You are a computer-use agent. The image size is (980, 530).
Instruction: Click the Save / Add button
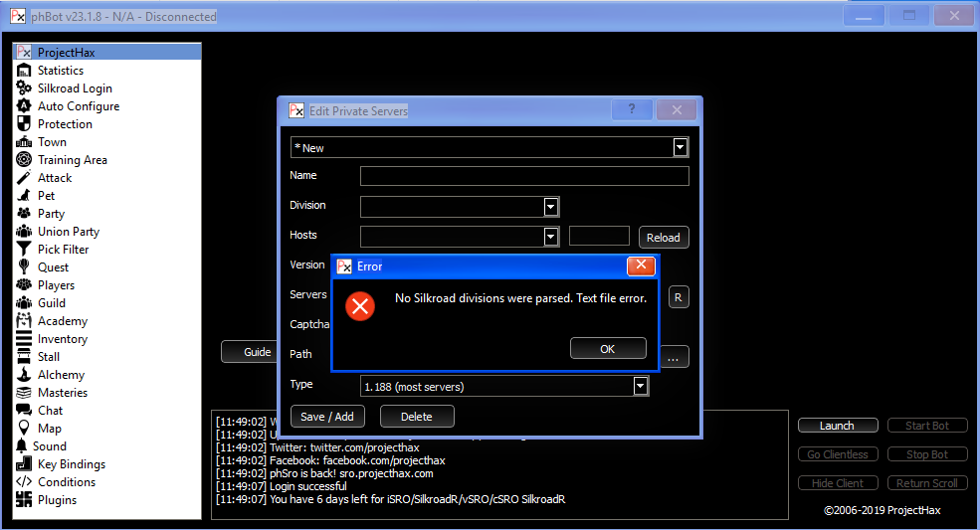click(327, 417)
